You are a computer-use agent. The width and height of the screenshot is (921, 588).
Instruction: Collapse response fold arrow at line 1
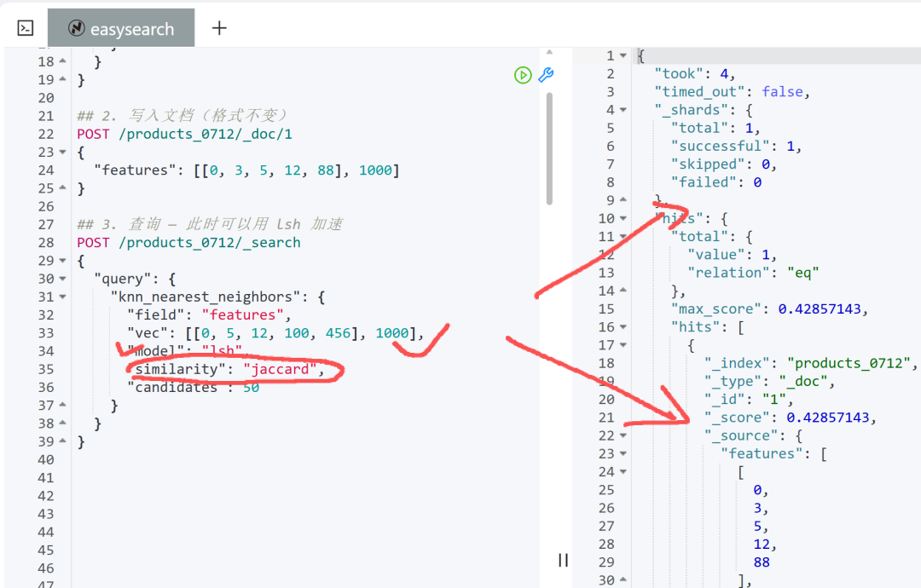click(623, 55)
